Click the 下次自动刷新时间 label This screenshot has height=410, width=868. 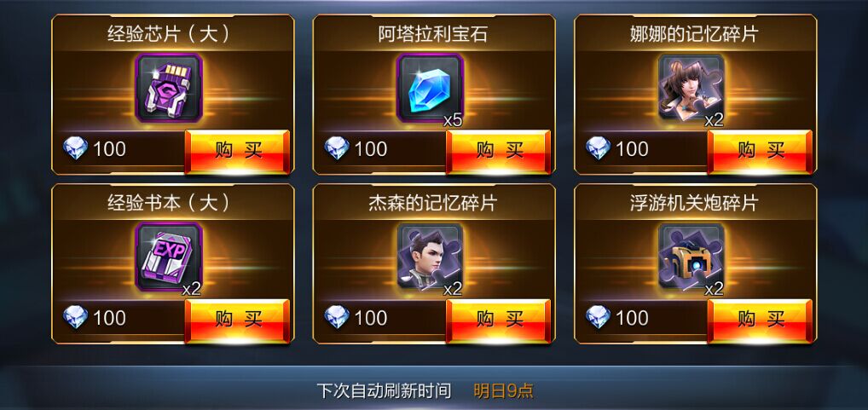click(x=385, y=391)
